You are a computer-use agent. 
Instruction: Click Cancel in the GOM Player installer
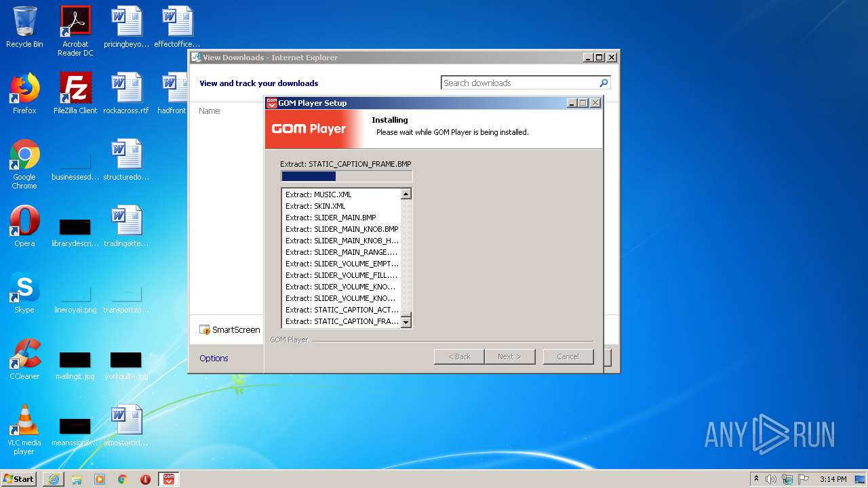tap(568, 357)
